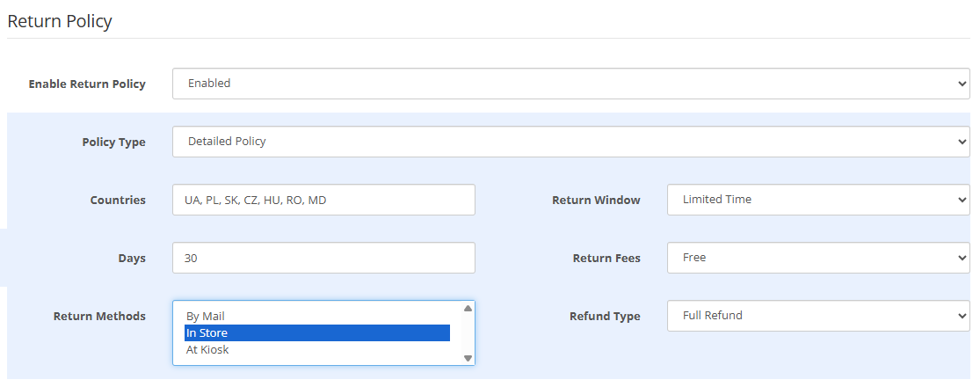Click into the Countries text field
The image size is (980, 387).
(x=323, y=200)
